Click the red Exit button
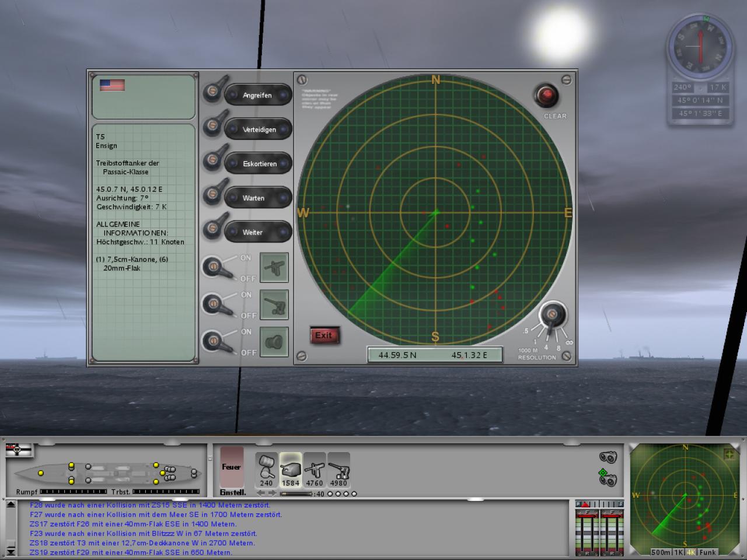The height and width of the screenshot is (560, 747). (x=324, y=335)
